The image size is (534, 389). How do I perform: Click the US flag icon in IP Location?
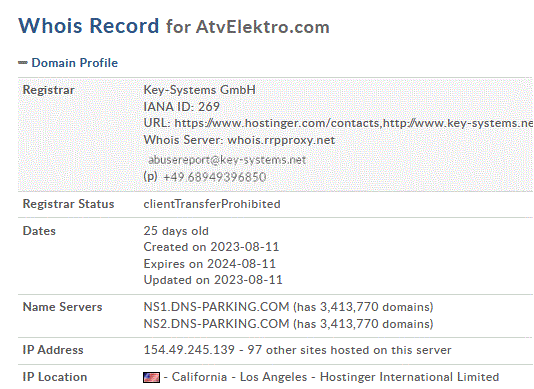point(151,377)
